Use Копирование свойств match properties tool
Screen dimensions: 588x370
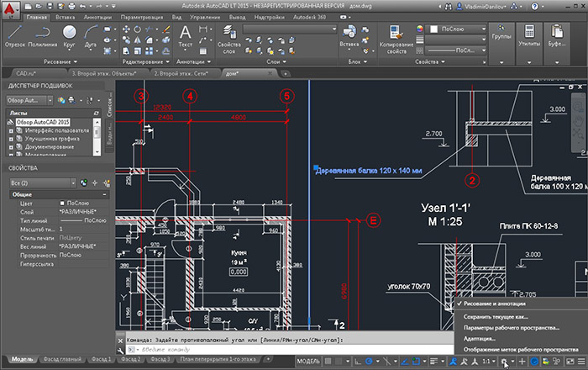(x=396, y=40)
